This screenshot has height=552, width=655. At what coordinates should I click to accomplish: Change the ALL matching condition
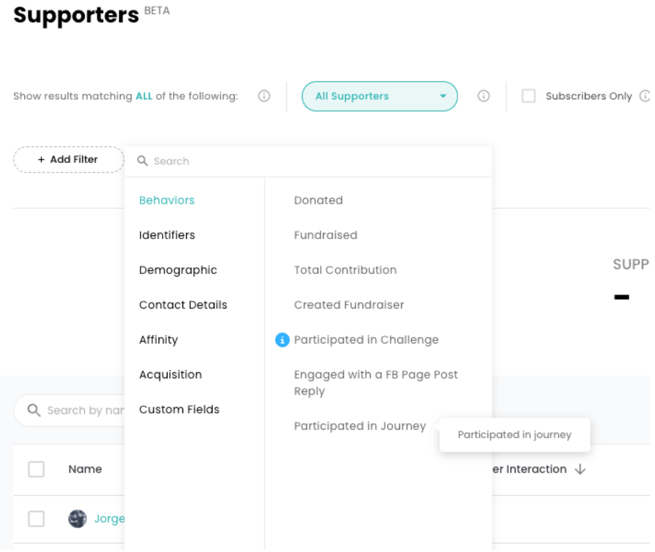(x=144, y=97)
